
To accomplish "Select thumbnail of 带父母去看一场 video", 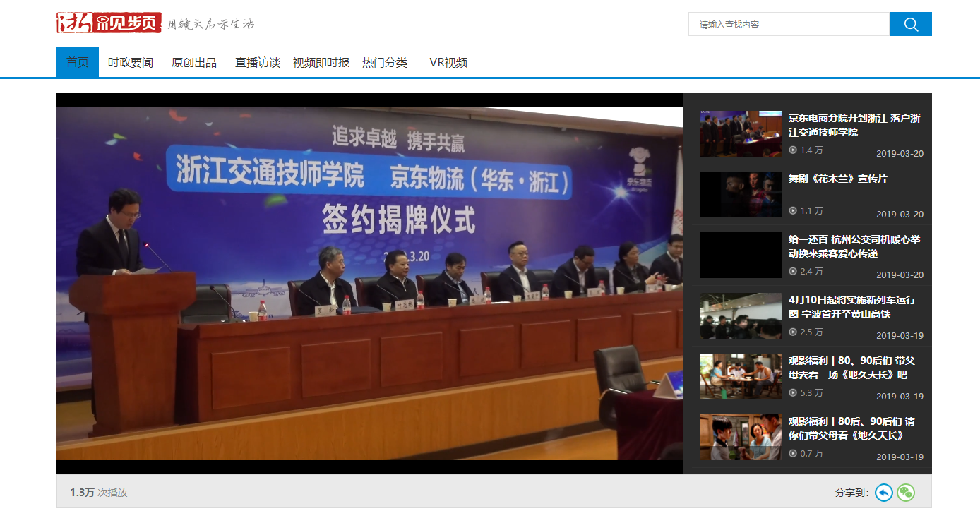I will click(741, 376).
